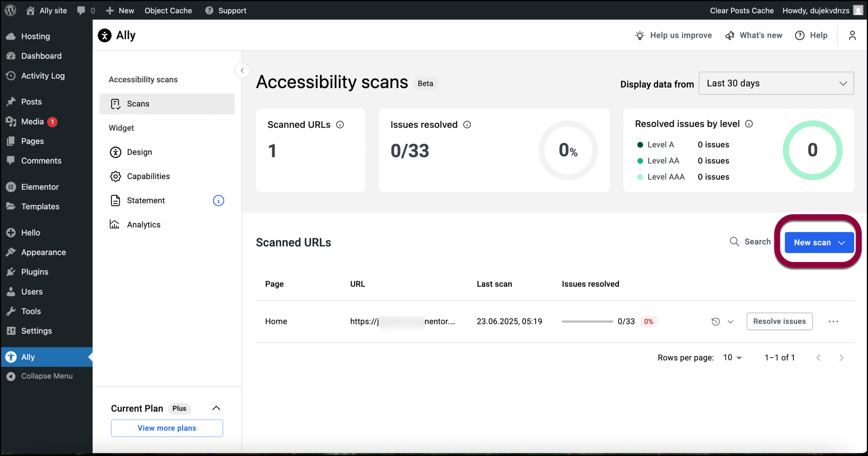Click the Scanned URLs card info icon
868x456 pixels.
(x=340, y=125)
